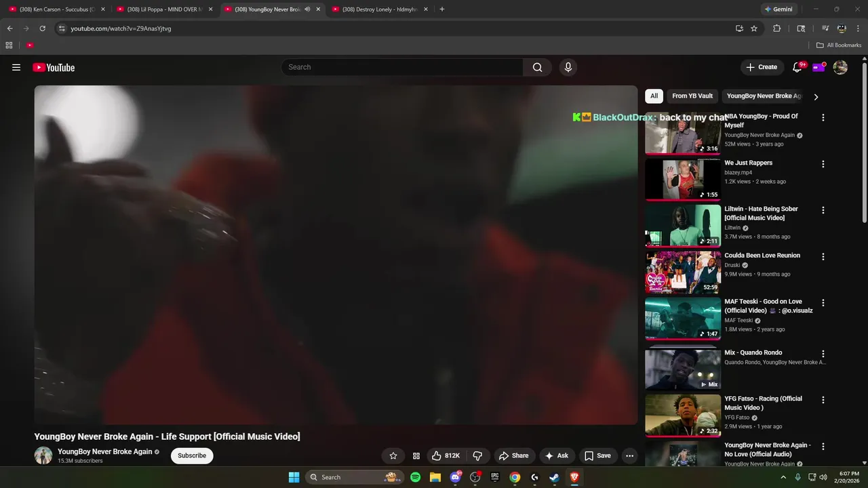Select the All filter chip

[654, 96]
